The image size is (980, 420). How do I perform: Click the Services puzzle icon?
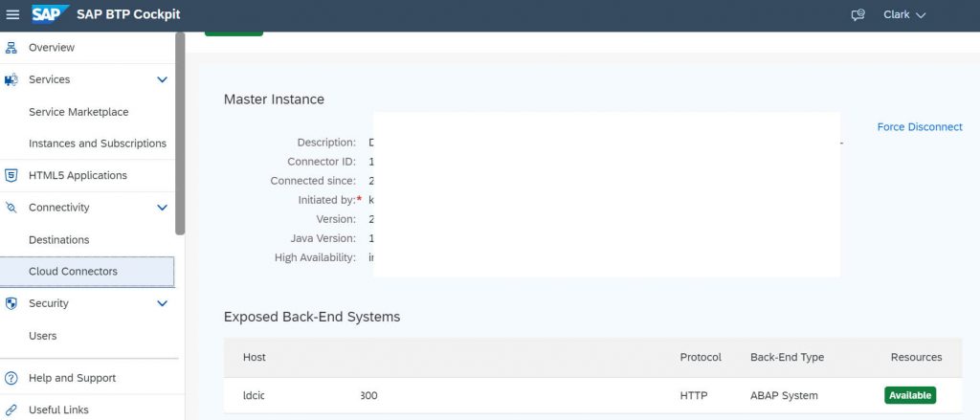click(11, 80)
